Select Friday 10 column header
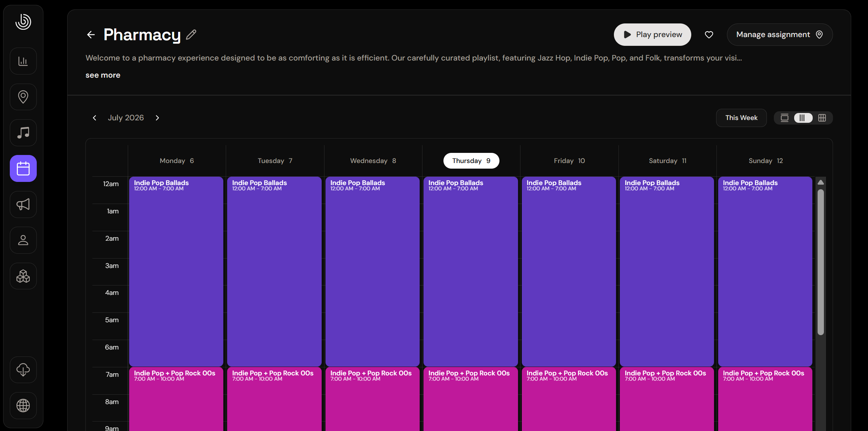The image size is (868, 431). click(569, 161)
